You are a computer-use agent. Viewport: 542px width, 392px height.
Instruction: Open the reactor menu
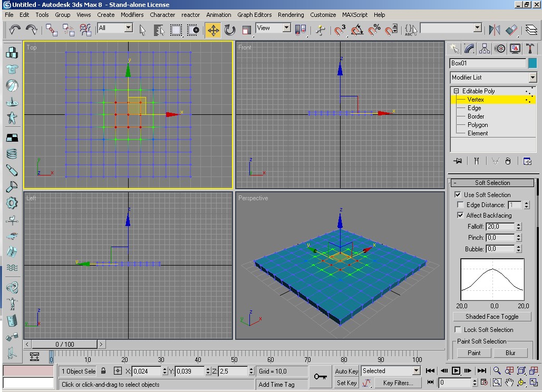(190, 15)
